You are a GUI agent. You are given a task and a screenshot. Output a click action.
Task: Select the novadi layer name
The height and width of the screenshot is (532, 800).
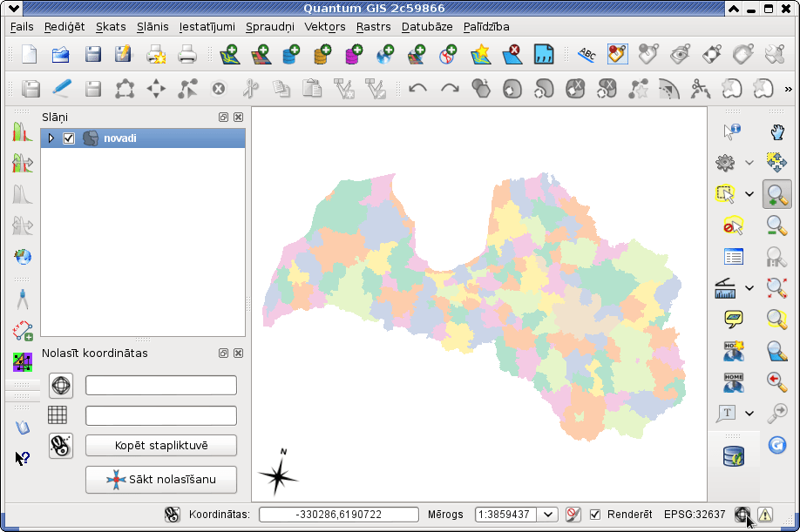click(120, 138)
